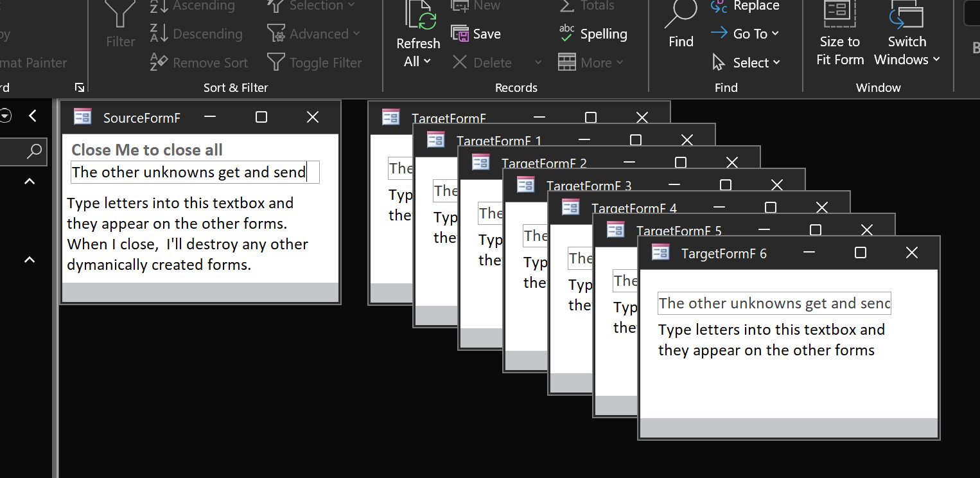Click the Find magnifier icon in ribbon
980x478 pixels.
tap(681, 16)
